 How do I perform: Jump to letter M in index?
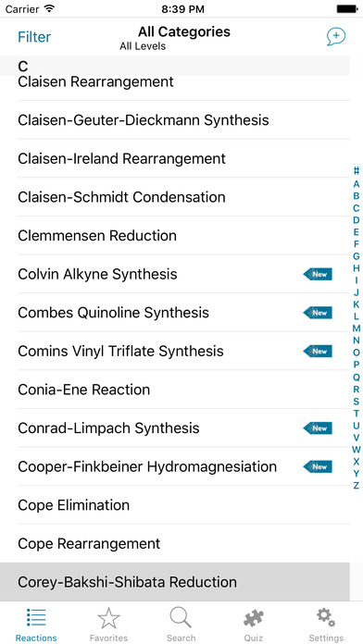(357, 328)
